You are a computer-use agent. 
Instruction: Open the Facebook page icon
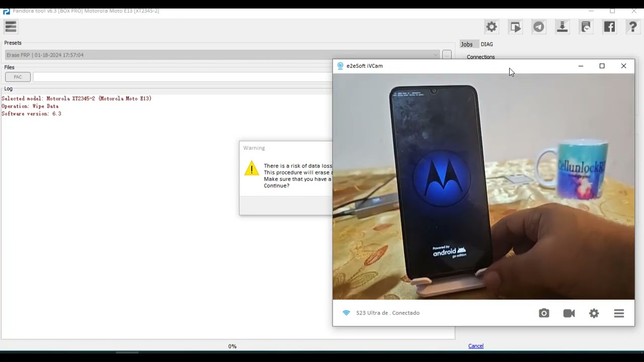pos(609,27)
